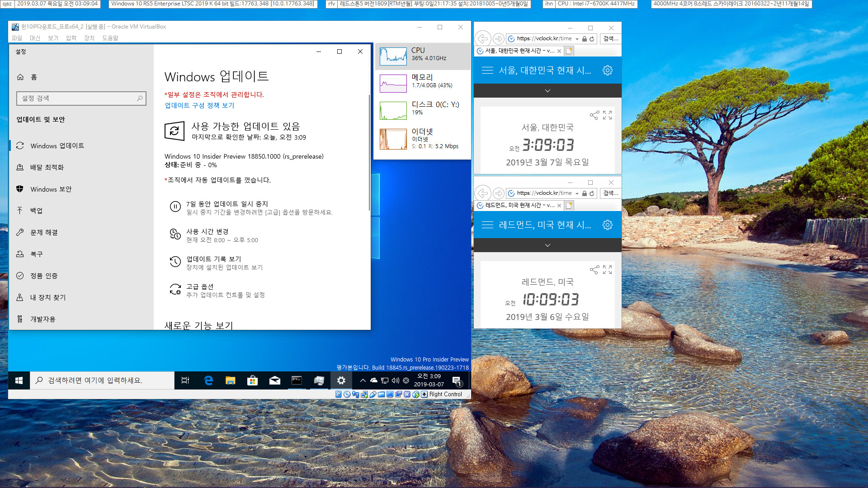Screen dimensions: 868x488
Task: Open 복구 settings page
Action: tap(81, 254)
